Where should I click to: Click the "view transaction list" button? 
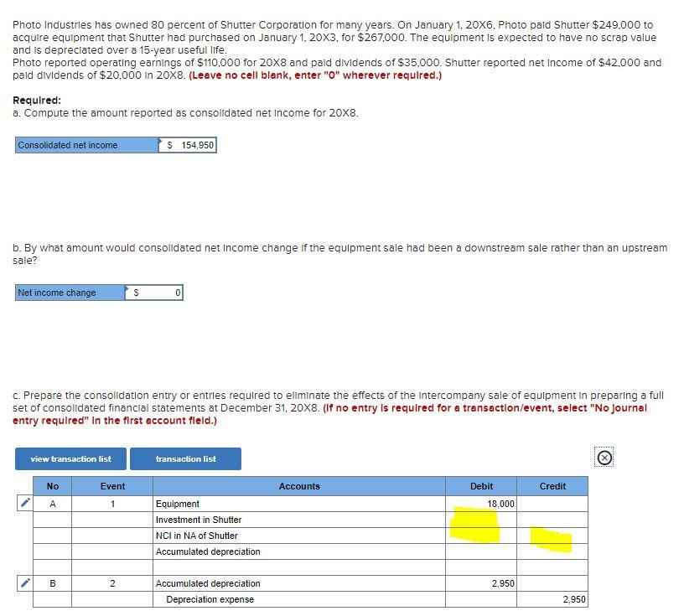tap(70, 458)
